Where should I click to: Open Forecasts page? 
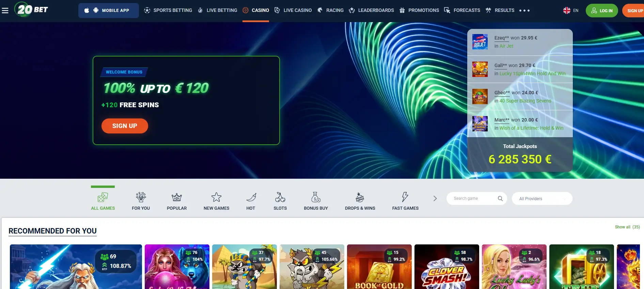tap(462, 11)
